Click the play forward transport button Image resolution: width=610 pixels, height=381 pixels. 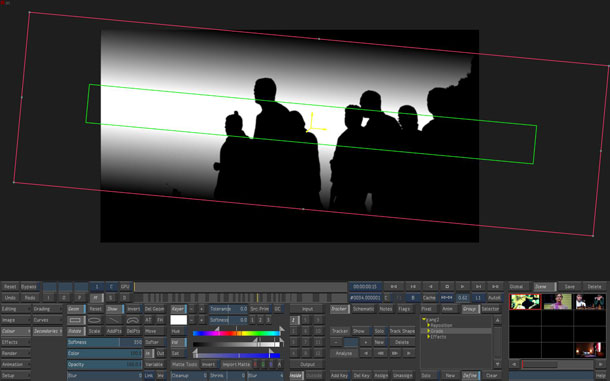462,286
